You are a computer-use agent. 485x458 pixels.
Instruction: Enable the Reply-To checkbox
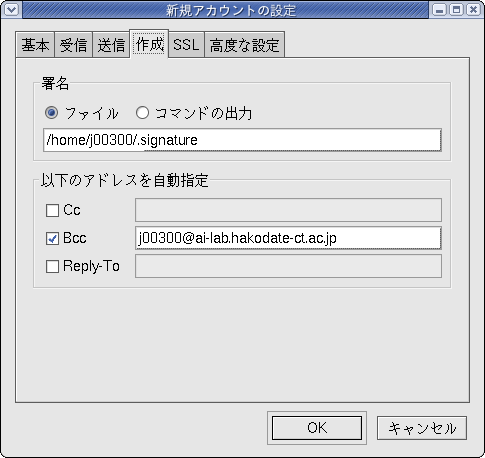(x=52, y=266)
